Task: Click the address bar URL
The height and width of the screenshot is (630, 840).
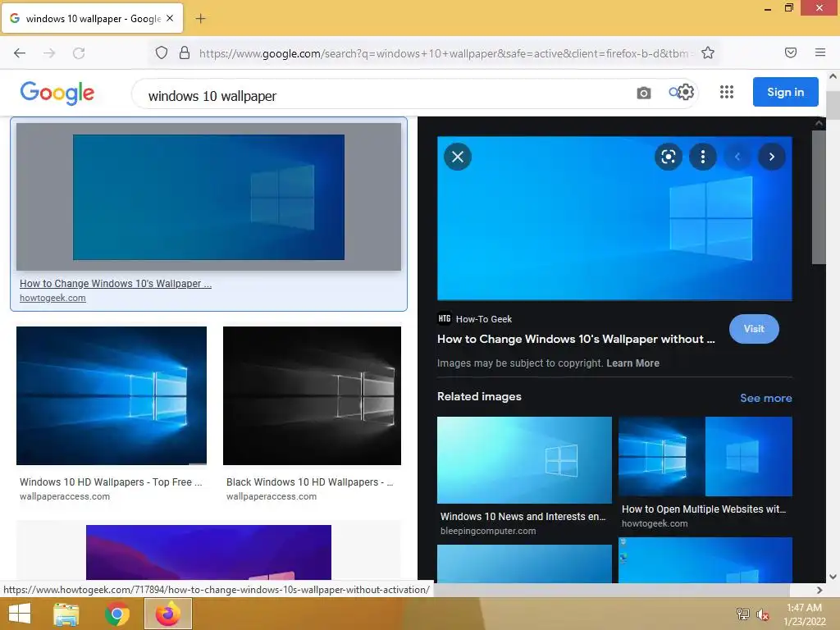Action: (445, 53)
